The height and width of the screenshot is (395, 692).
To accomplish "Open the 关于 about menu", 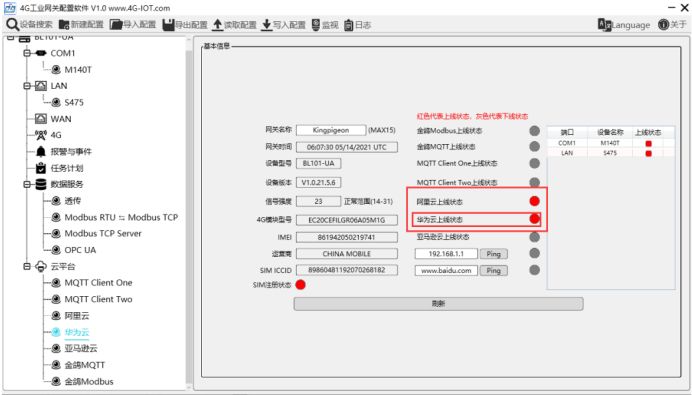I will tap(672, 25).
